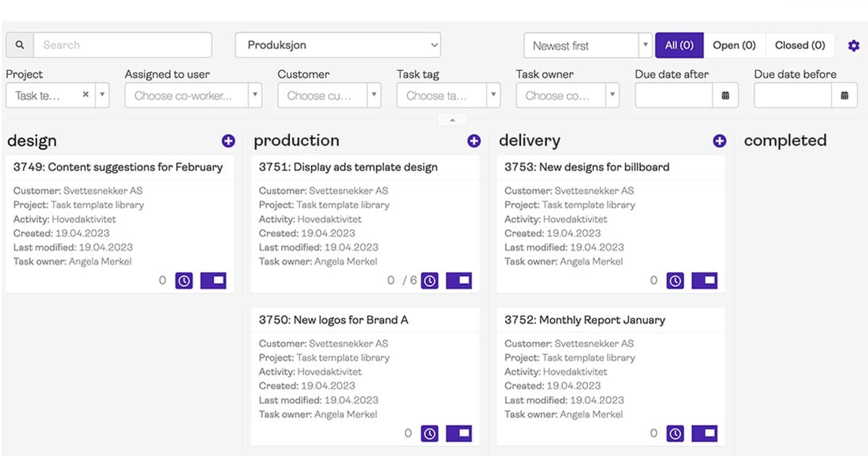Toggle the purple switch on task 3750
This screenshot has width=868, height=456.
coord(459,434)
